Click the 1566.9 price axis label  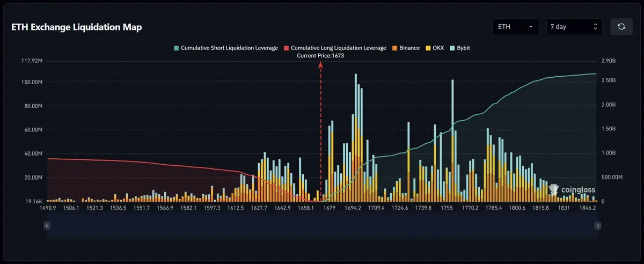click(165, 208)
